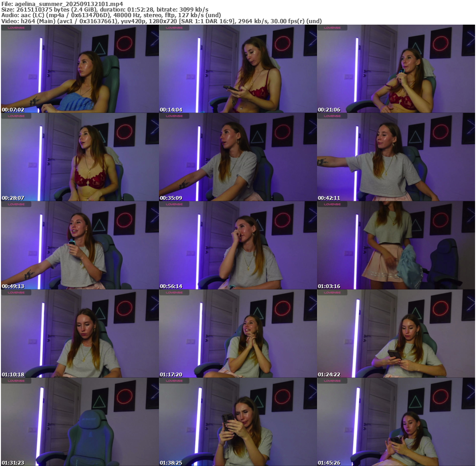The width and height of the screenshot is (476, 466).
Task: Select the frame marked 01:17:20
Action: click(238, 334)
